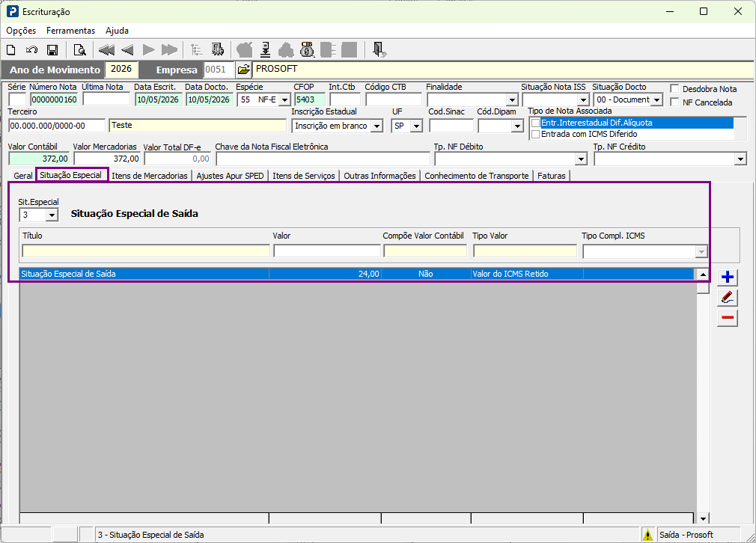The width and height of the screenshot is (756, 543).
Task: Switch to the Itens de Serviços tab
Action: click(304, 176)
